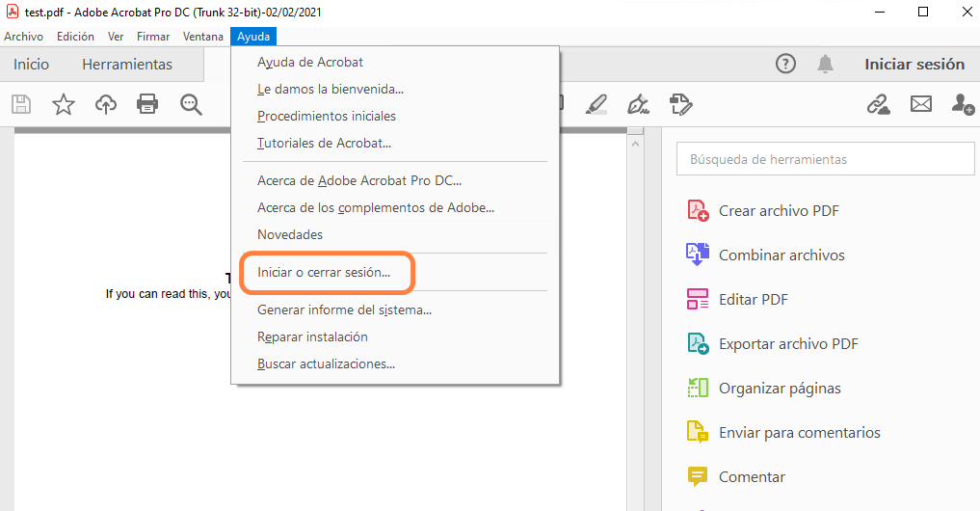This screenshot has height=511, width=980.
Task: Click the Crear archivo PDF icon
Action: point(698,211)
